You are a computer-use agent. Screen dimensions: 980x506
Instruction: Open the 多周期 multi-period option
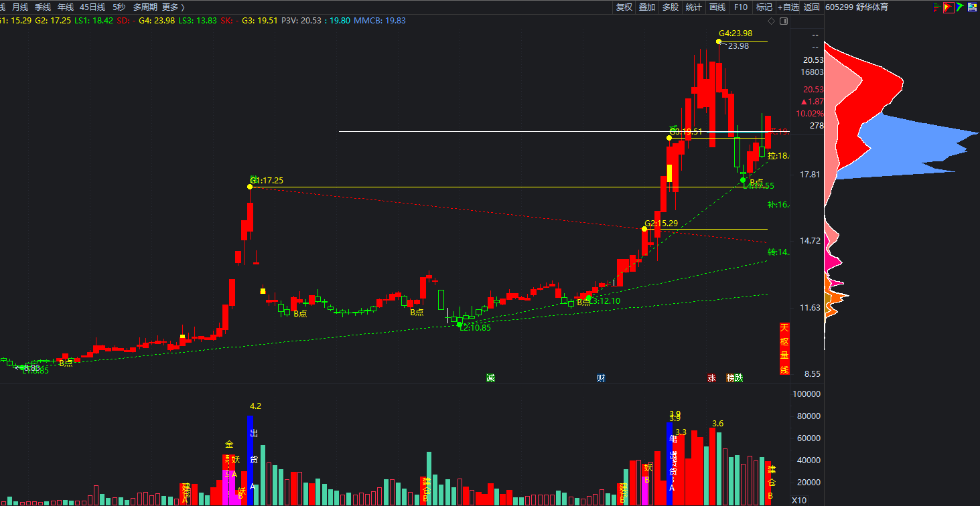click(x=145, y=7)
